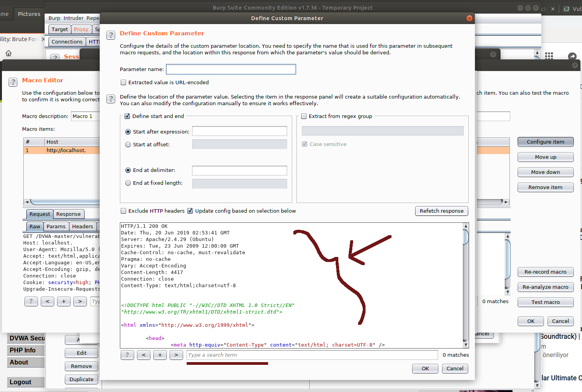Click Configure item in Macro Editor

pos(546,142)
